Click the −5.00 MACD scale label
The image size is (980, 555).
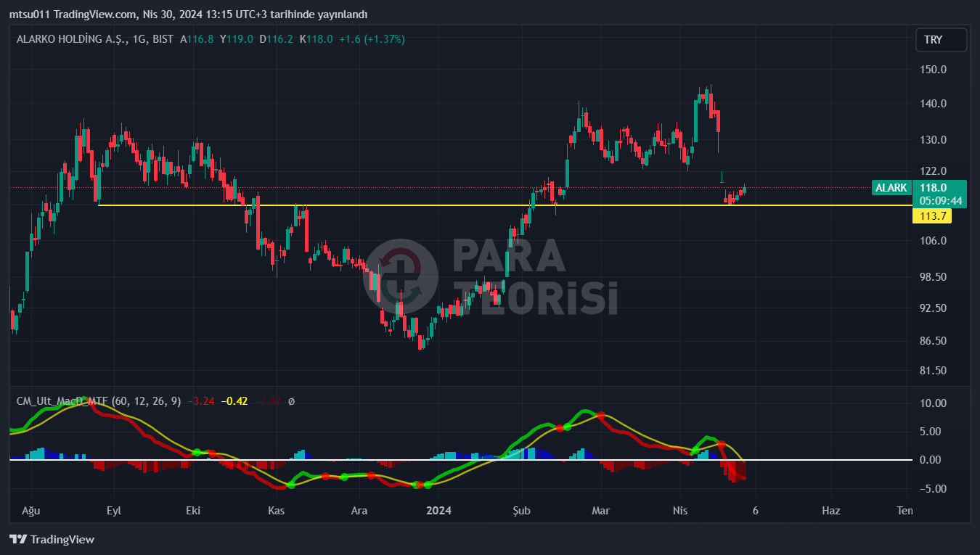(x=933, y=489)
